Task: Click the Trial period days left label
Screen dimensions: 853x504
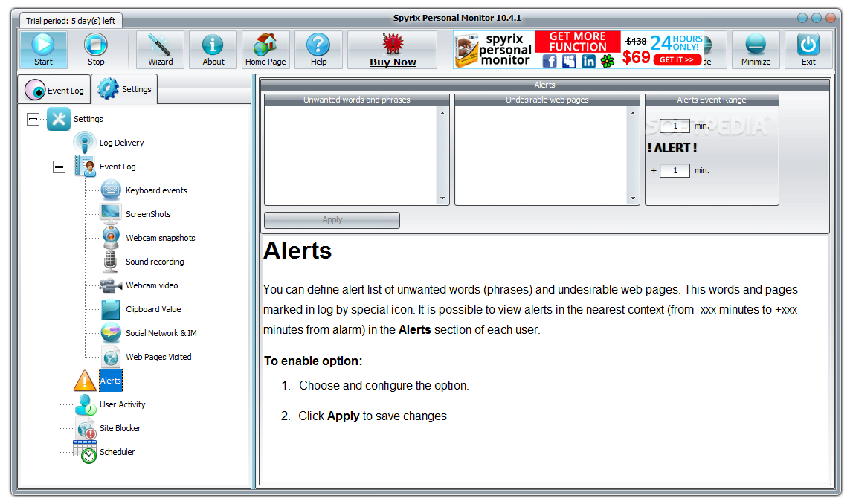Action: click(x=71, y=21)
